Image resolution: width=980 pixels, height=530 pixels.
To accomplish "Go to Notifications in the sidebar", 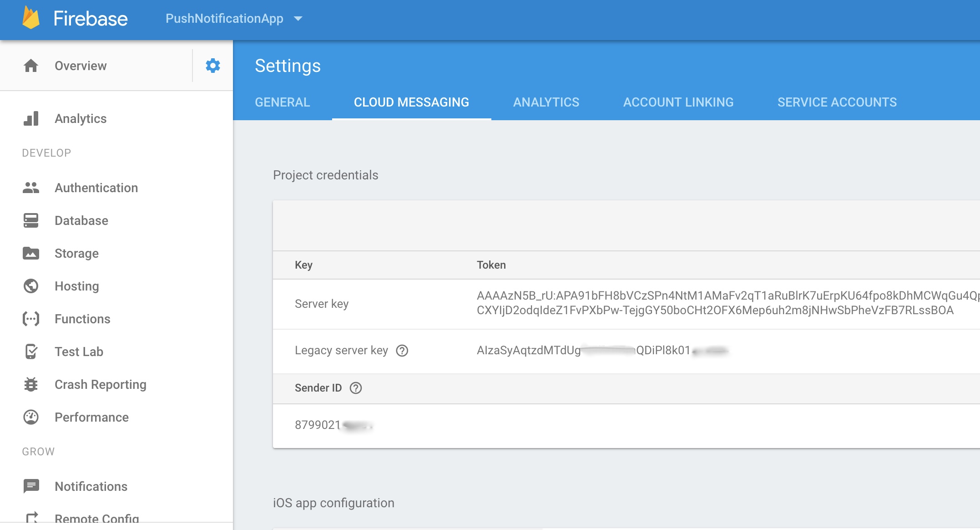I will pos(91,486).
